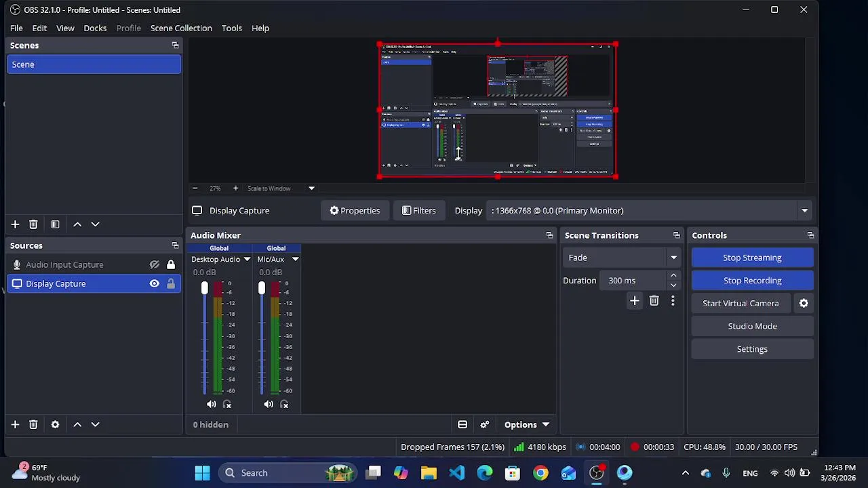Screen dimensions: 868x488
Task: Open Virtual Camera settings gear
Action: point(804,304)
